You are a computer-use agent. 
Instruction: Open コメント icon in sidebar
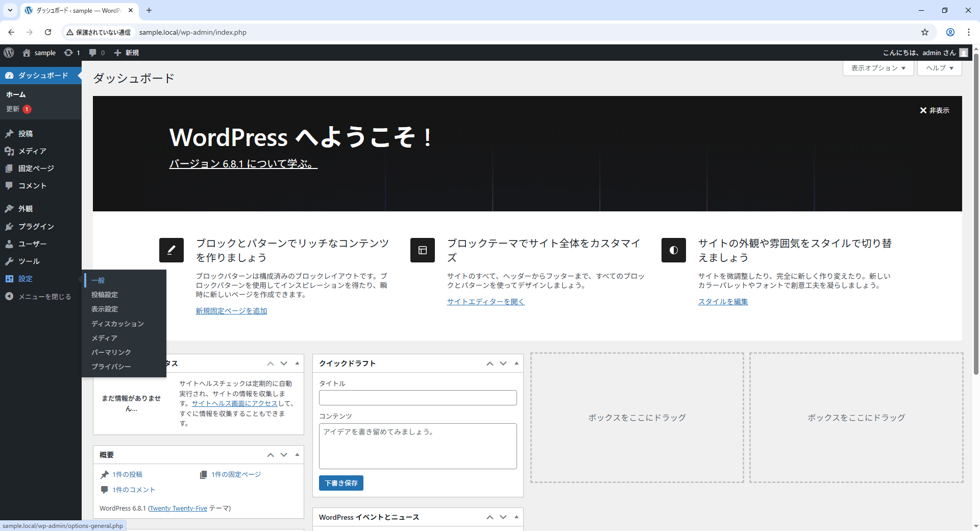click(x=9, y=186)
